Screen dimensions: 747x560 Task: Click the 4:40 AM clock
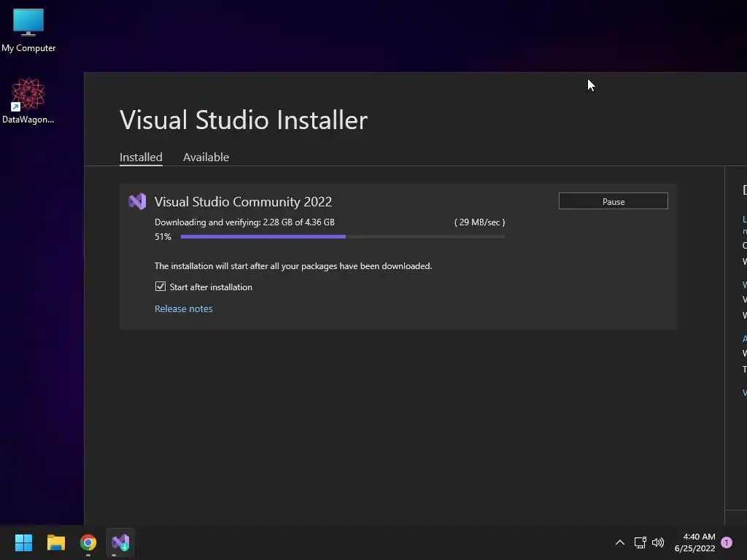click(x=699, y=537)
